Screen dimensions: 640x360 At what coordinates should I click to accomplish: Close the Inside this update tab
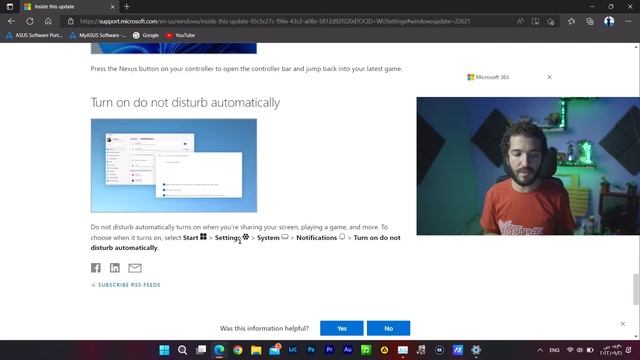pyautogui.click(x=113, y=7)
